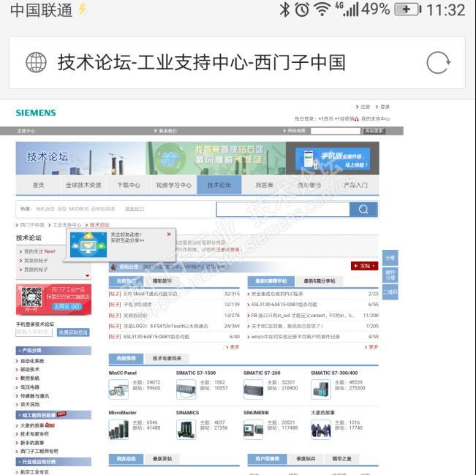The width and height of the screenshot is (476, 475).
Task: Open the 自动化系统 category link
Action: point(32,361)
